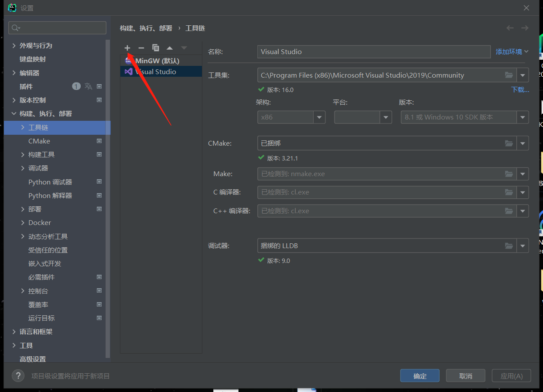The width and height of the screenshot is (543, 392).
Task: Select the MinGW (默认) toolchain
Action: click(161, 61)
